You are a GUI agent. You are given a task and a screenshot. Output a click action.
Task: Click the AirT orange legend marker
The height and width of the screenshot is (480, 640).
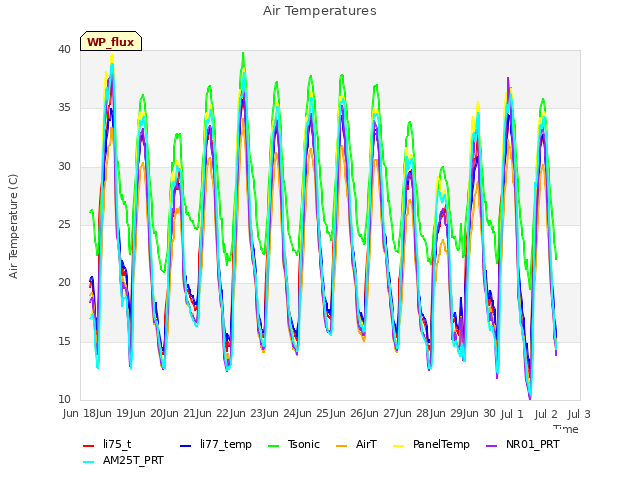pyautogui.click(x=342, y=446)
